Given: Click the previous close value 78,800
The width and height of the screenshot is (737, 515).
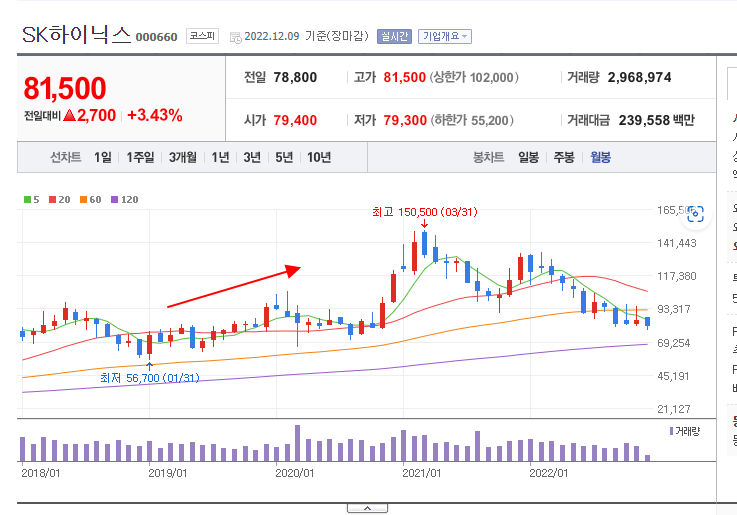Looking at the screenshot, I should 295,78.
